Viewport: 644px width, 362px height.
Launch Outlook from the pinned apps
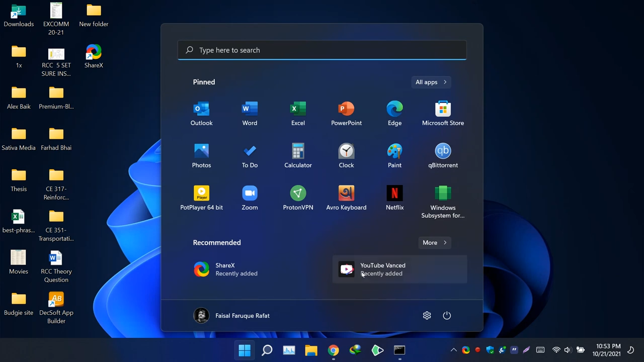click(x=201, y=113)
